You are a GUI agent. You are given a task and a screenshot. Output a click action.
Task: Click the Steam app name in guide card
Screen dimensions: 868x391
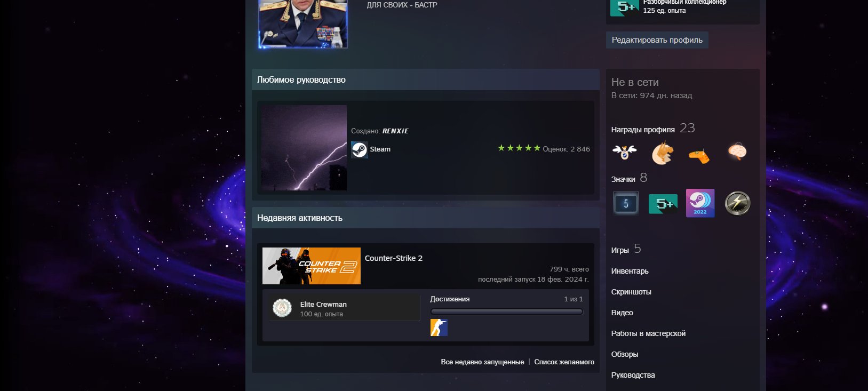(x=380, y=149)
